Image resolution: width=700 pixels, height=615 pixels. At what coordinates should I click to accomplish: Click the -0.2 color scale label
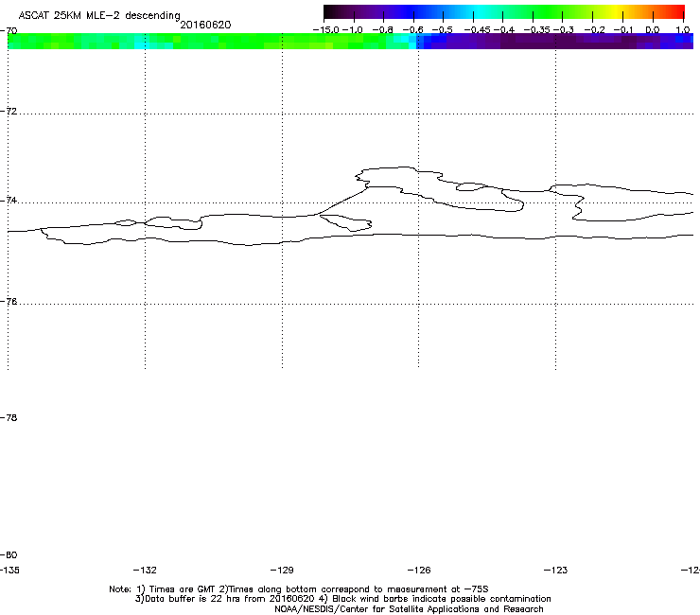(594, 30)
